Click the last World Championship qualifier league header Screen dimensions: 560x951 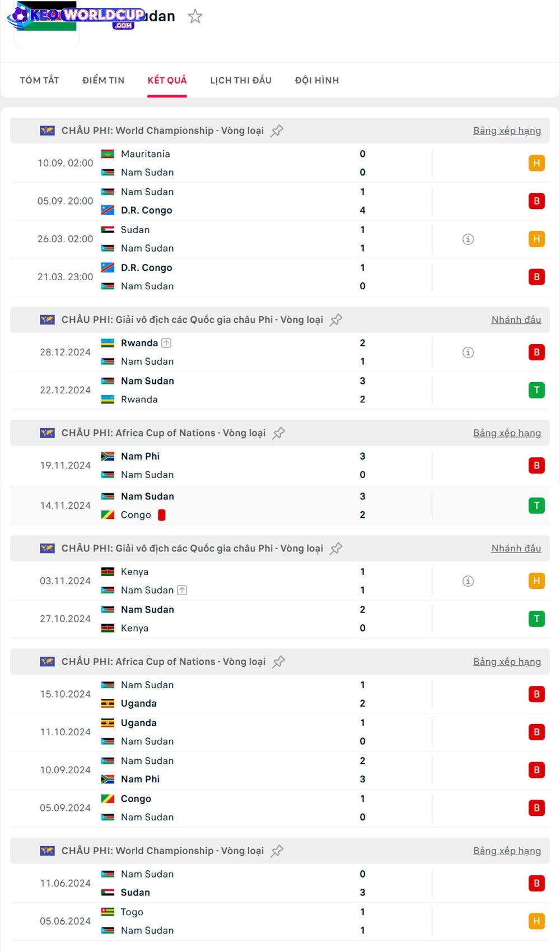coord(162,851)
